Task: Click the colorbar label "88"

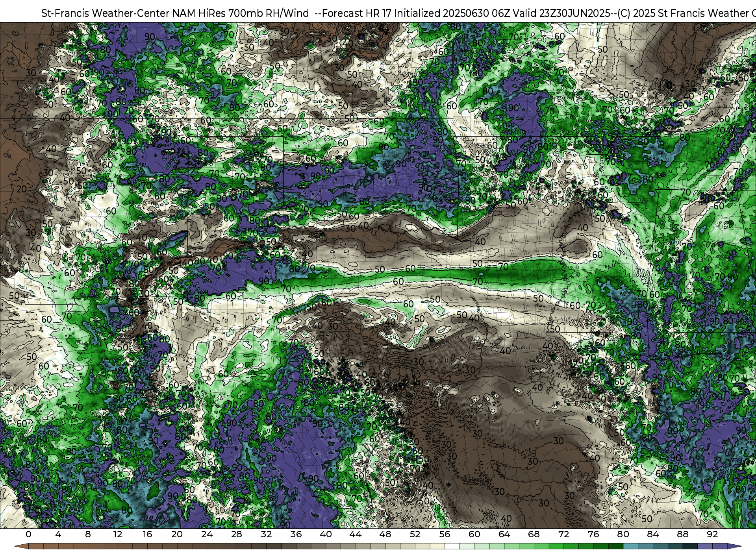Action: pos(683,534)
